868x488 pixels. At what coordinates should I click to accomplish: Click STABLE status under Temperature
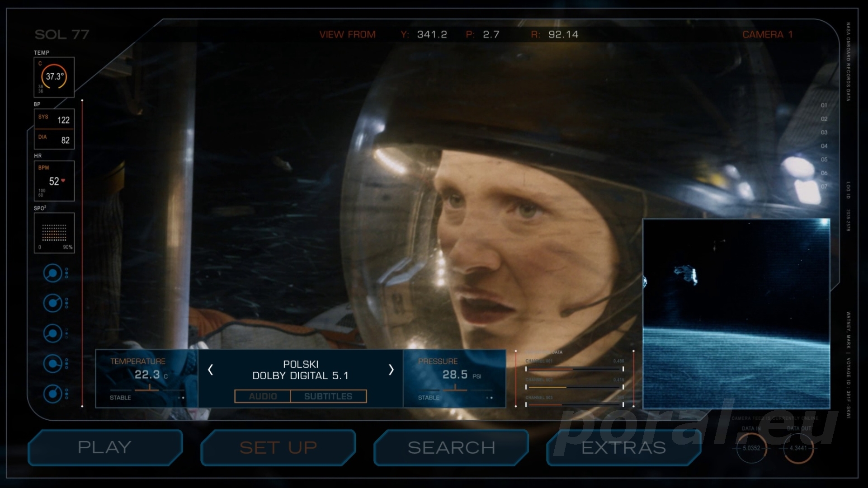[x=120, y=398]
